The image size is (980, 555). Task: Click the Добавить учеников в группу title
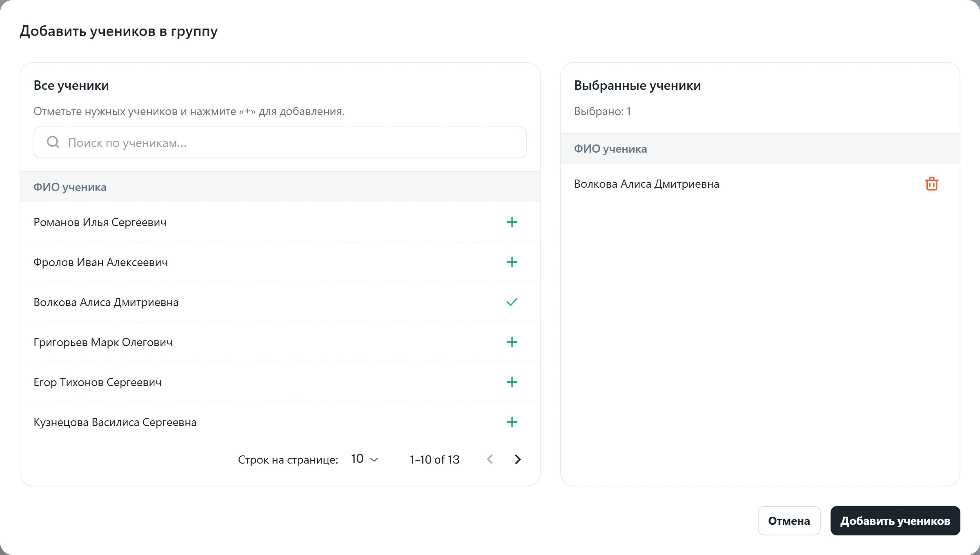[119, 31]
